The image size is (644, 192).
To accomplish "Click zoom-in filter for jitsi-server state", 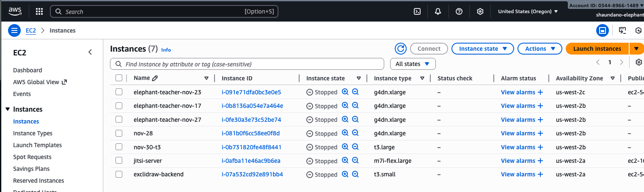I will [x=345, y=161].
